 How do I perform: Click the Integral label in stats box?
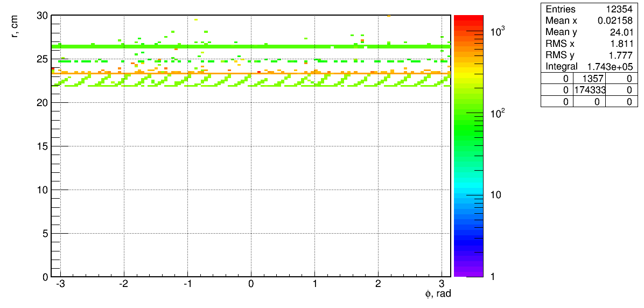pyautogui.click(x=562, y=67)
